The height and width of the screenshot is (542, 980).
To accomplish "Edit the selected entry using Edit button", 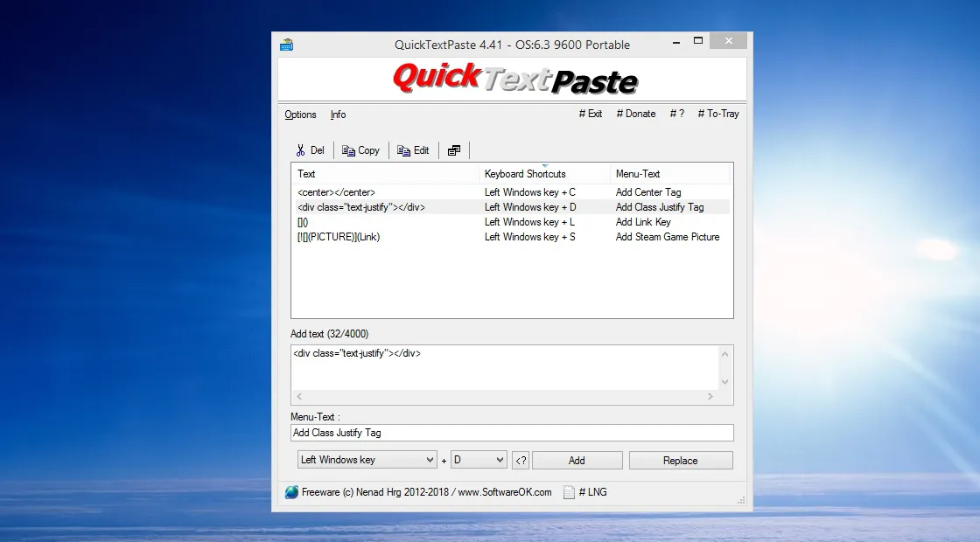I will tap(413, 150).
